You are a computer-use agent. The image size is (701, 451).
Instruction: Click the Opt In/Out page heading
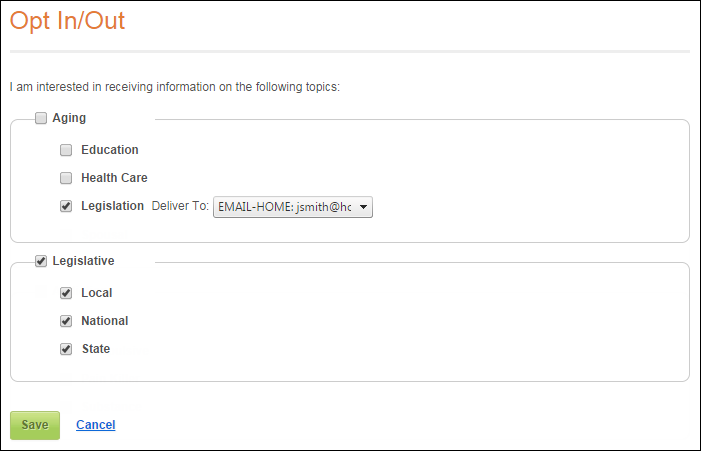point(67,21)
